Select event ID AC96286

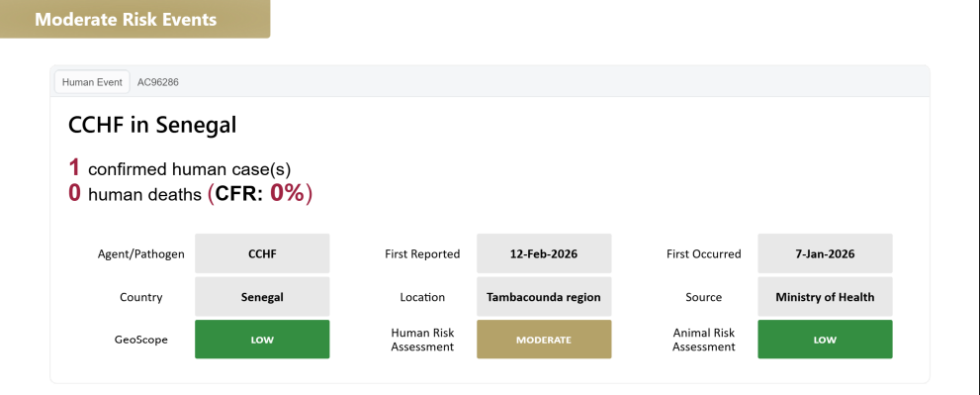pyautogui.click(x=158, y=82)
